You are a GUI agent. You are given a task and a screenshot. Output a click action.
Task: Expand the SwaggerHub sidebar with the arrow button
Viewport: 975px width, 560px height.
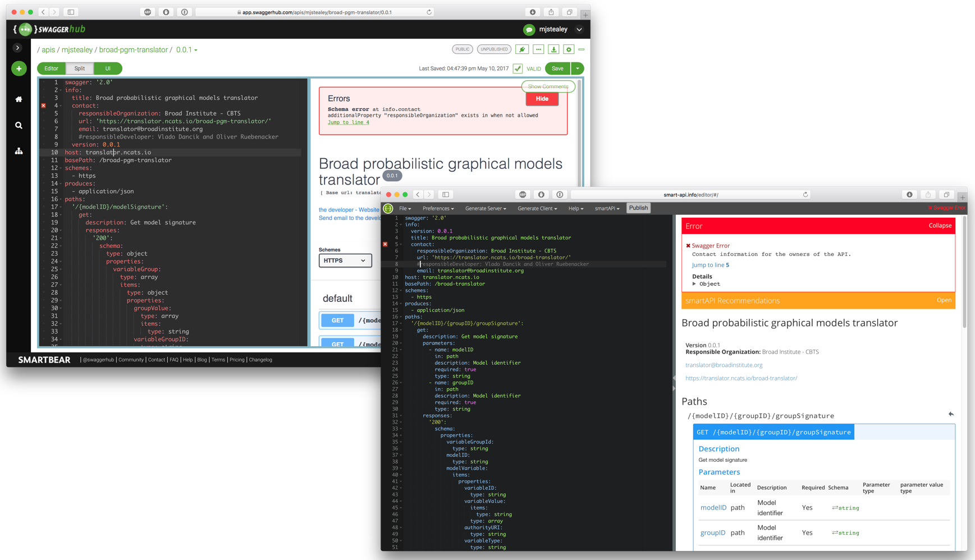click(x=18, y=48)
